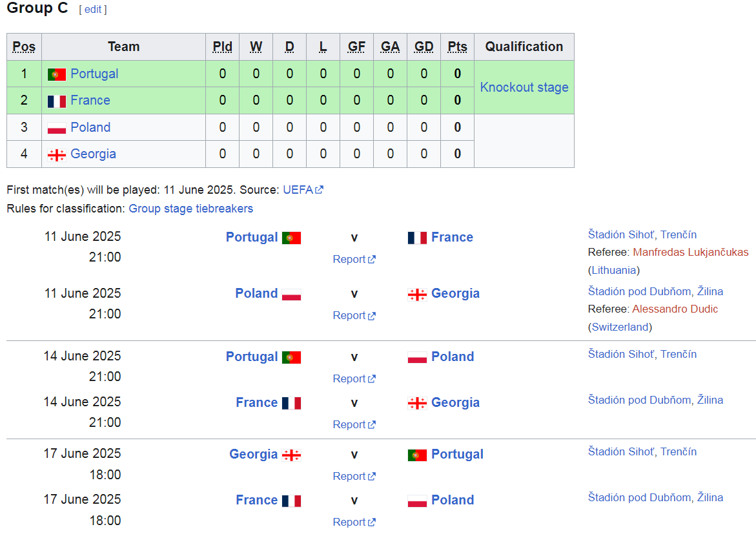Open referee Manfredas Lukjančukas red link

coord(690,253)
